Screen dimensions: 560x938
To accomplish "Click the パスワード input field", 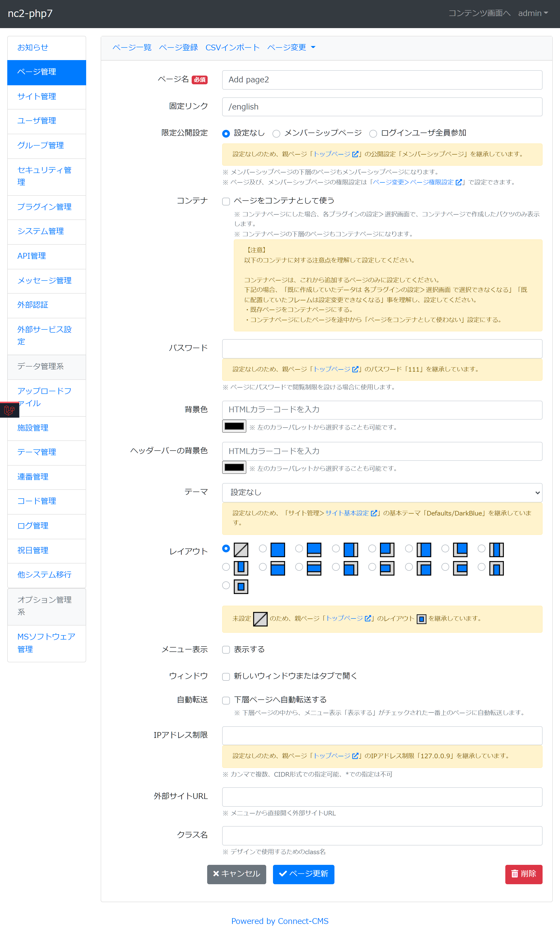I will [382, 349].
